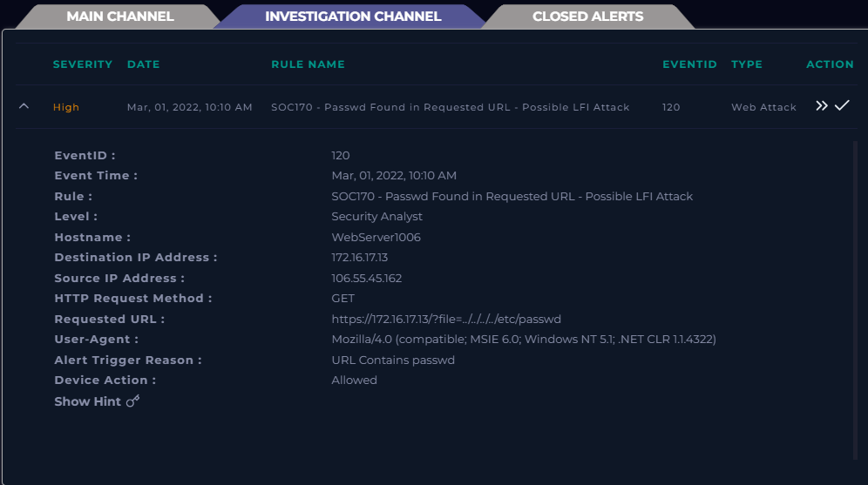Click the source IP 106.55.45.162 value
Screen dimensions: 868x485
coord(367,278)
